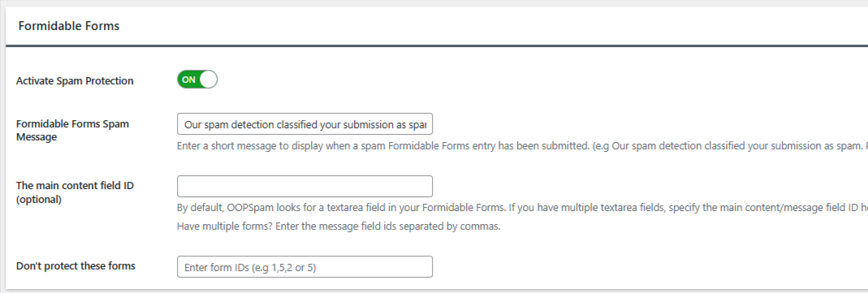Click the 'Our spam detection classified' text in field

(x=305, y=125)
